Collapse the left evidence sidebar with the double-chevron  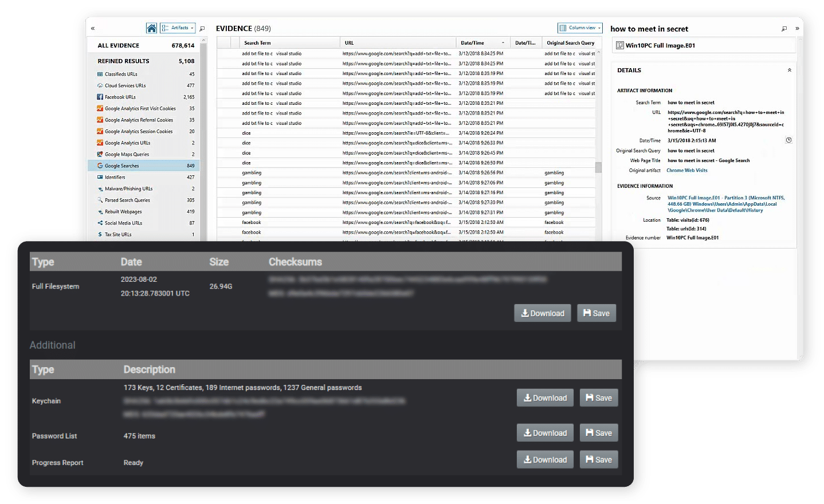[93, 28]
